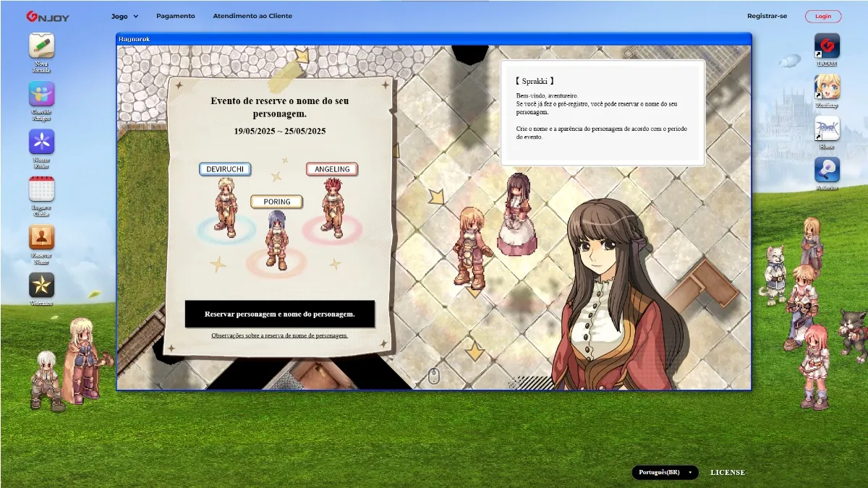Open the Pagamento menu item
This screenshot has height=488, width=868.
[175, 16]
